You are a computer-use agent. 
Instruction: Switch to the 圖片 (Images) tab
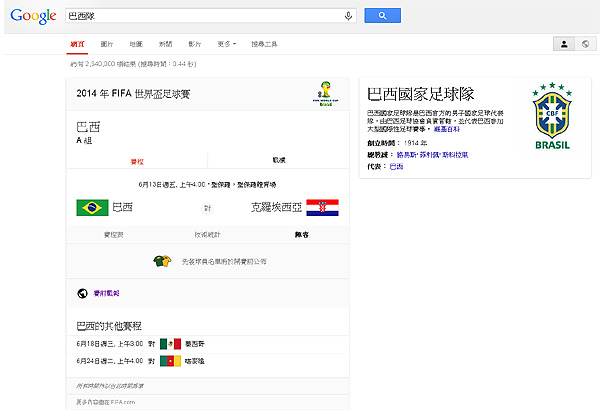(107, 44)
